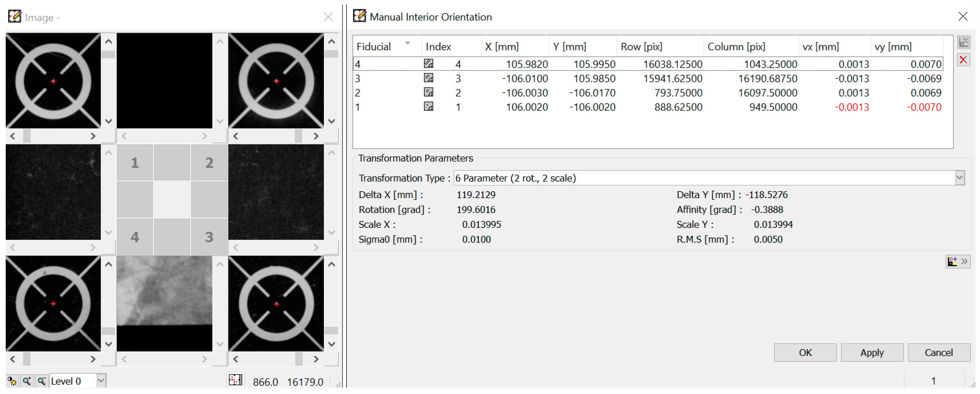Click the Image window title icon
The image size is (980, 394).
[15, 16]
